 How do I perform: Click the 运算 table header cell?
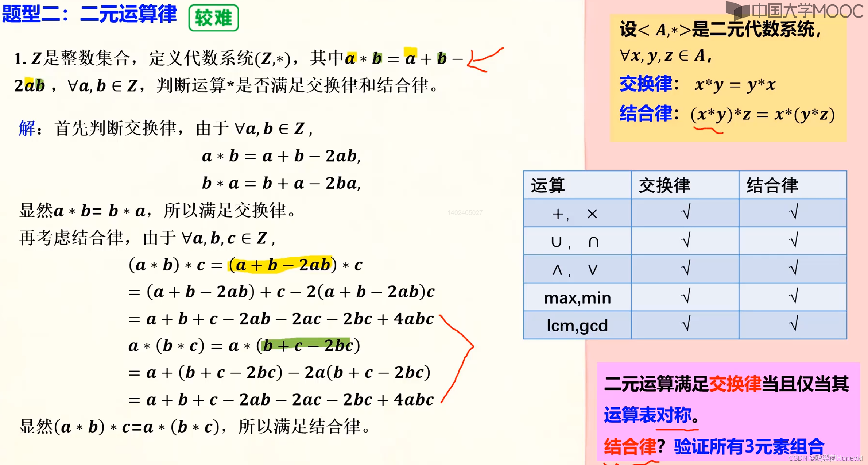click(x=577, y=185)
